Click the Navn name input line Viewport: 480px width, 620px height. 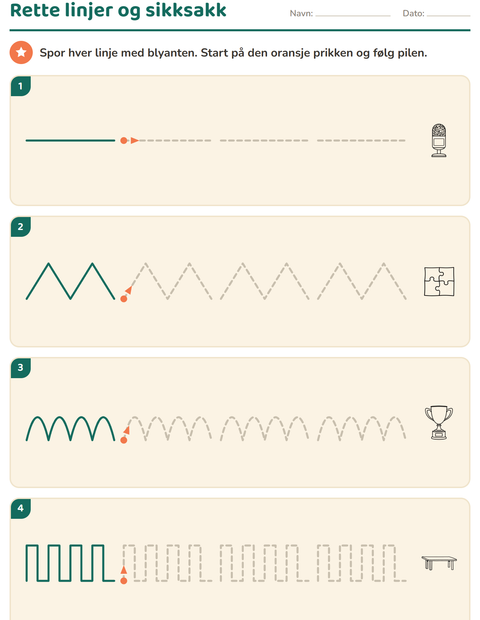(x=353, y=14)
